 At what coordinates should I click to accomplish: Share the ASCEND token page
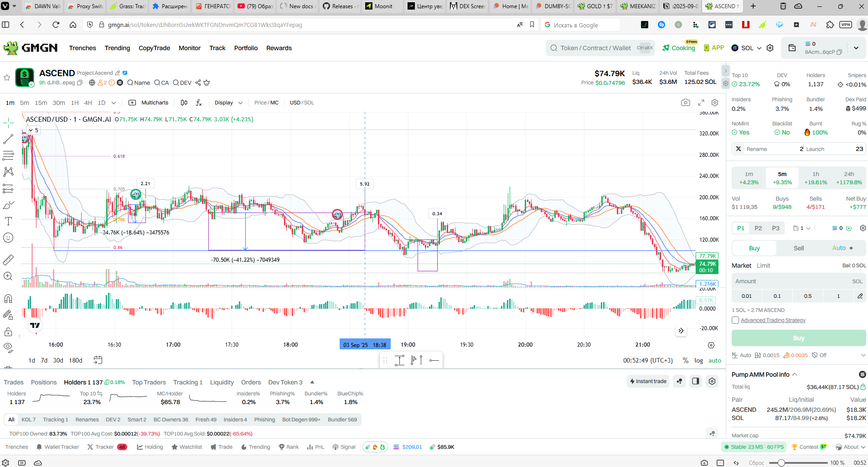coord(198,83)
